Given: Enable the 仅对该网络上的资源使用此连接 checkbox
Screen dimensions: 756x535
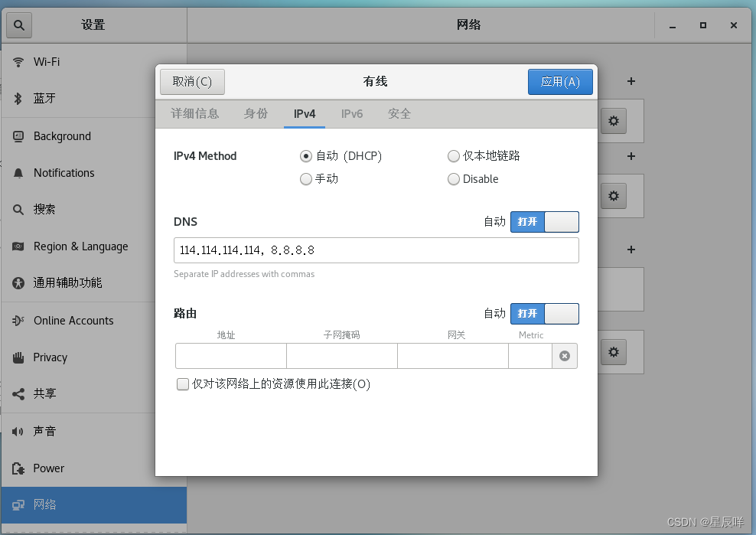Looking at the screenshot, I should click(x=183, y=383).
